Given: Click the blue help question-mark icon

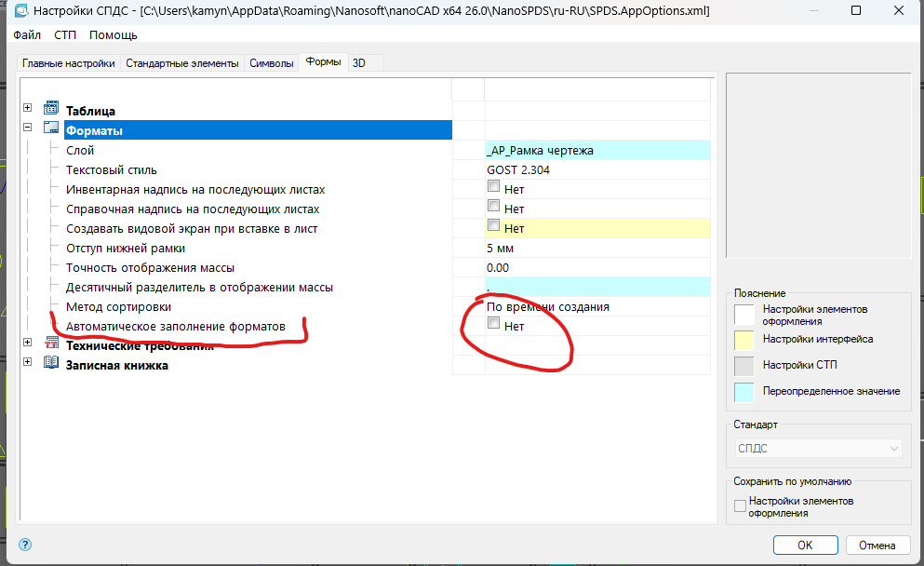Looking at the screenshot, I should click(x=25, y=545).
